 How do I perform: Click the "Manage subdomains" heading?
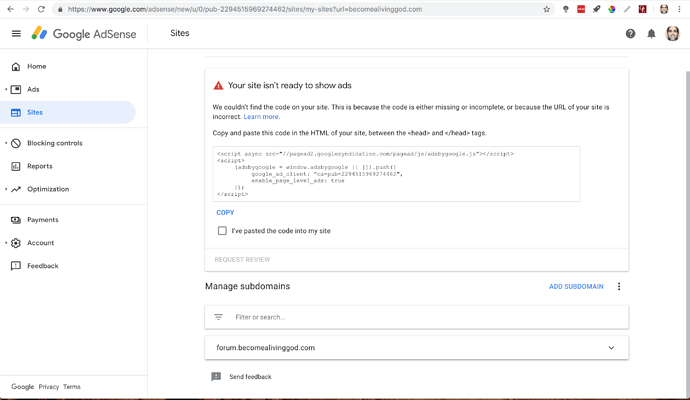click(247, 286)
